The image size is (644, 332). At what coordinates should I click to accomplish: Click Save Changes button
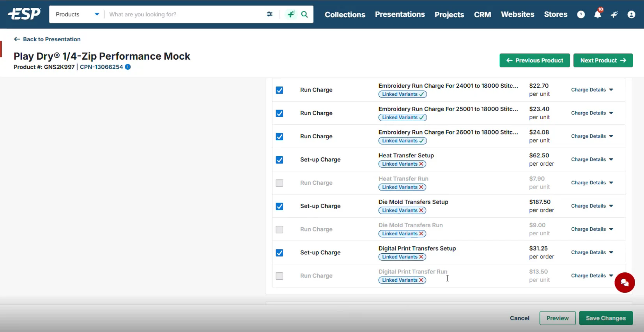coord(606,318)
